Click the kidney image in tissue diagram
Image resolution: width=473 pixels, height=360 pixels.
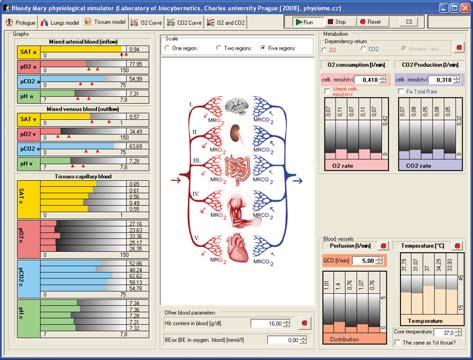236,133
